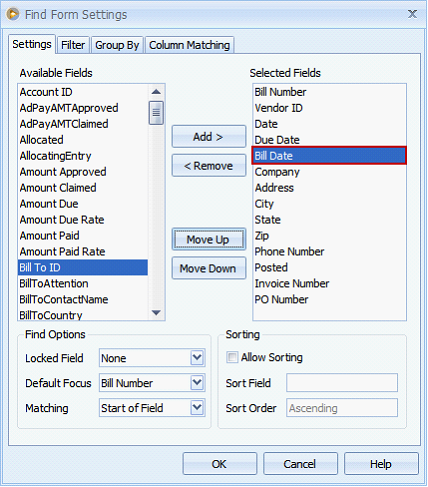Click the Available Fields scrollbar thumb
This screenshot has width=428, height=487.
tap(156, 113)
